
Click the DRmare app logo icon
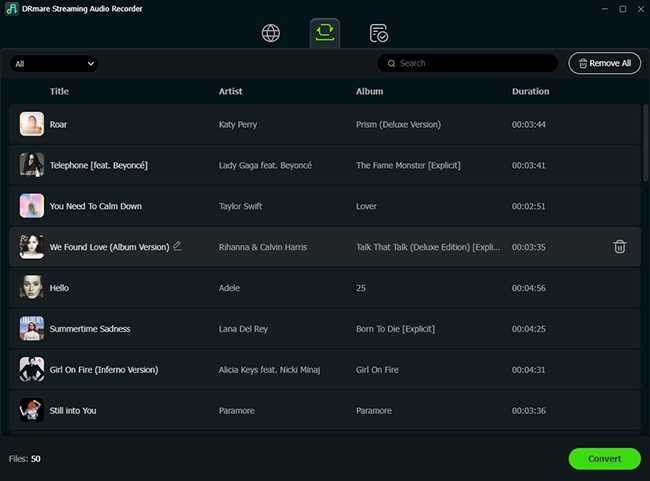(12, 9)
